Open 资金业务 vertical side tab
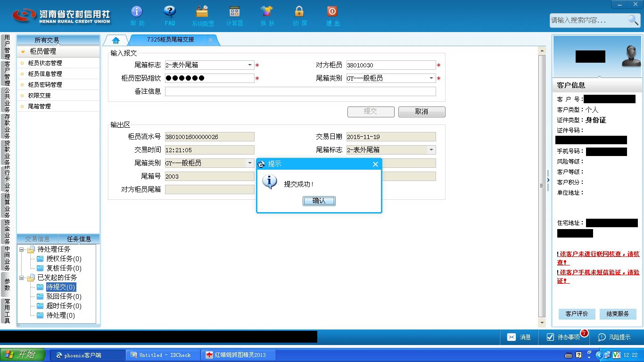 [x=7, y=232]
